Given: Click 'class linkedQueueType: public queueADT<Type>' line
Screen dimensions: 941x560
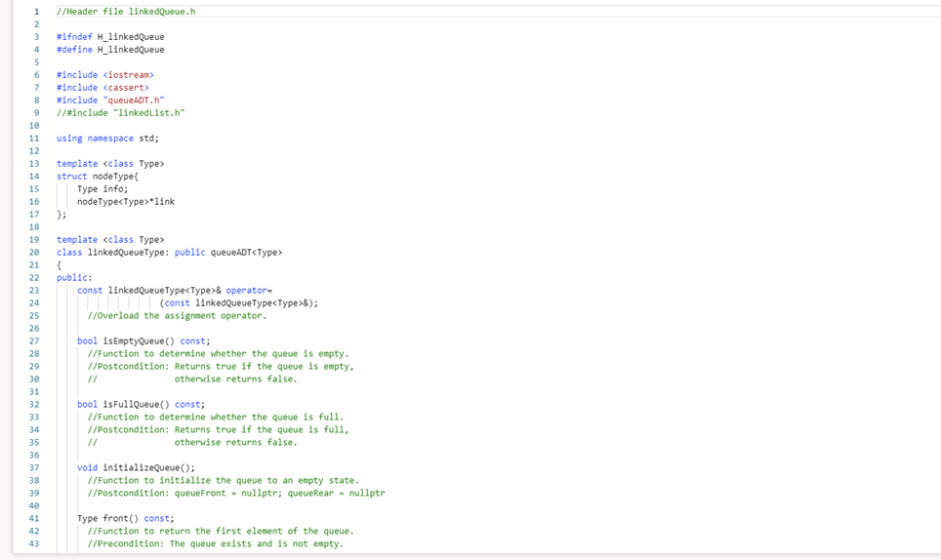Looking at the screenshot, I should pos(169,253).
